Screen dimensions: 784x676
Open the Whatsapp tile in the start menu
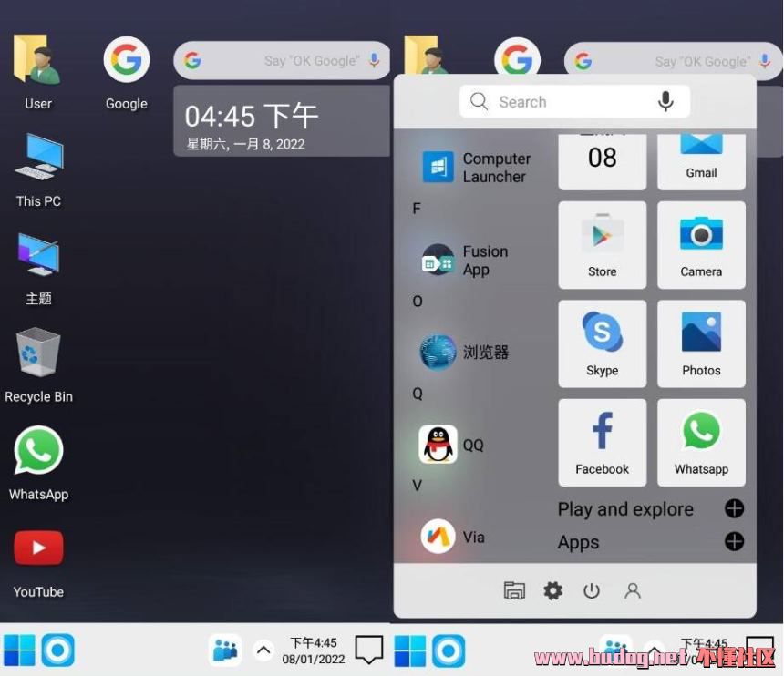(701, 443)
